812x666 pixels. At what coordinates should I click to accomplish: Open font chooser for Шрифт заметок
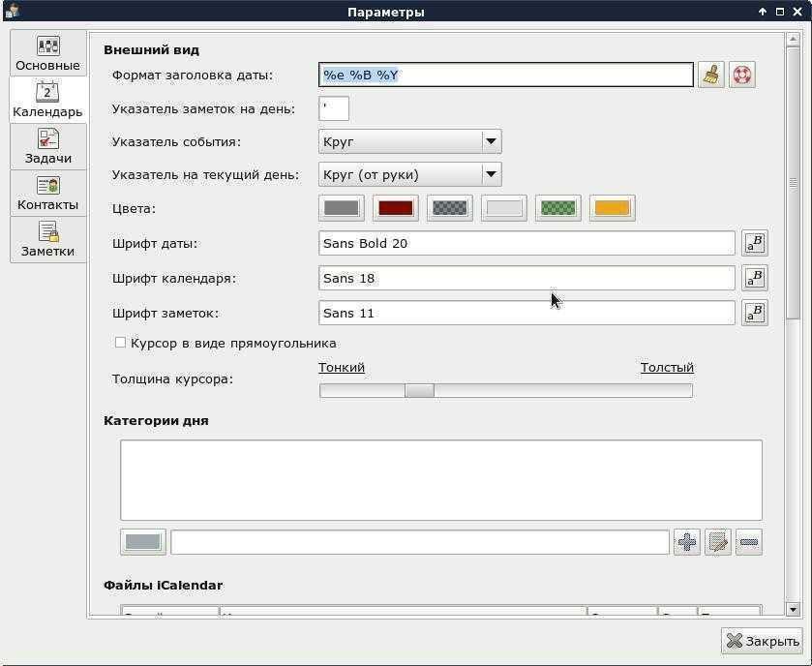(x=755, y=313)
